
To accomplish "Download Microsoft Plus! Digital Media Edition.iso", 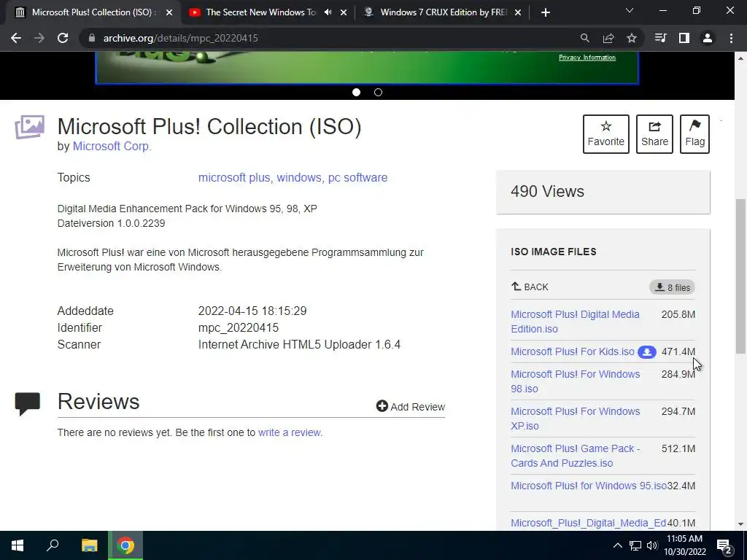I will [x=575, y=322].
